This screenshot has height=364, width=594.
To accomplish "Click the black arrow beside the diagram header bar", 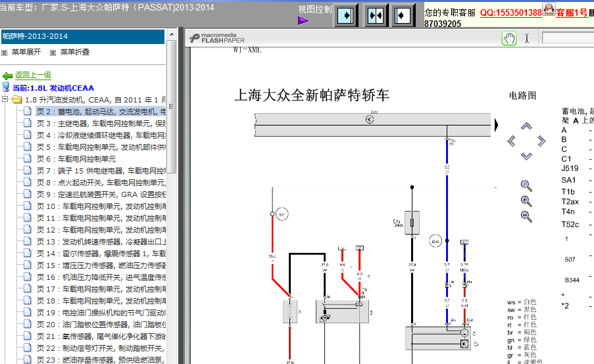I will [496, 125].
